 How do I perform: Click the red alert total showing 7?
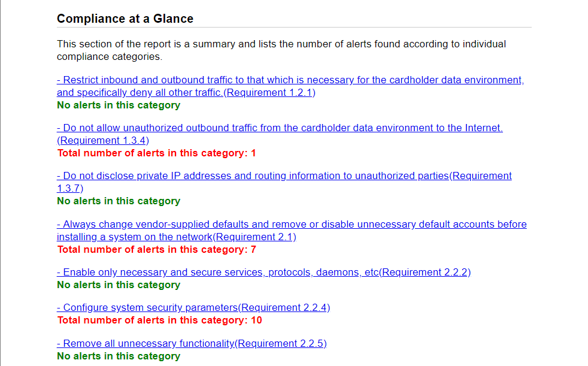(x=156, y=249)
